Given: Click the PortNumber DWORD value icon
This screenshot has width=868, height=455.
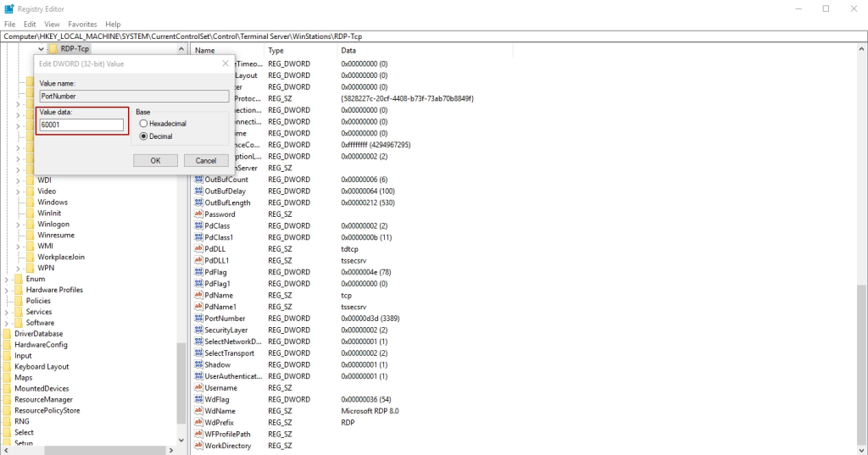Looking at the screenshot, I should [x=198, y=319].
